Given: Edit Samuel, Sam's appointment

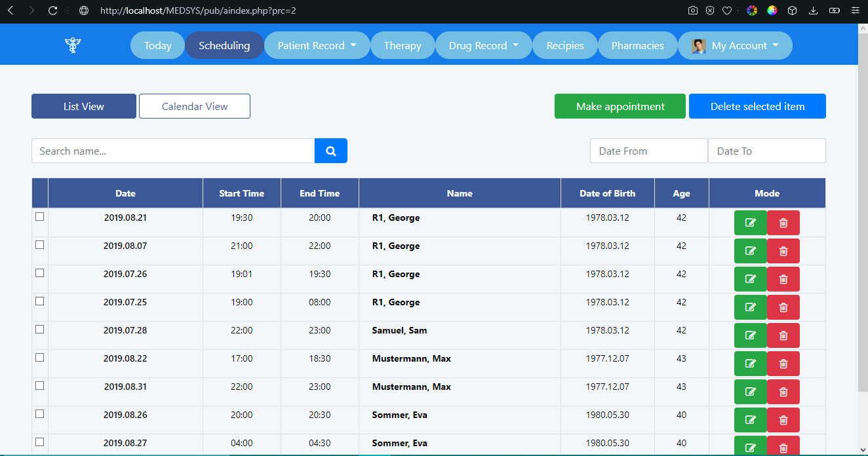Looking at the screenshot, I should pos(750,335).
